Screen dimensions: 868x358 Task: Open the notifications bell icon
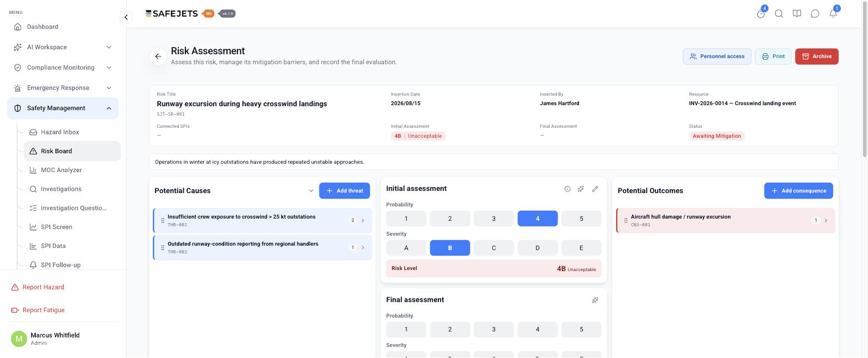tap(833, 14)
